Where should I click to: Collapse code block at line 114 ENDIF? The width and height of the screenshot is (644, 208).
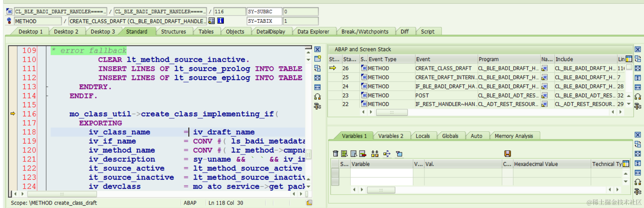click(x=47, y=96)
